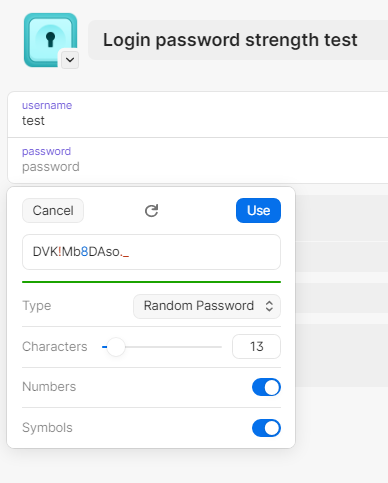This screenshot has width=388, height=483.
Task: Regenerate the password with the refresh icon
Action: [151, 211]
